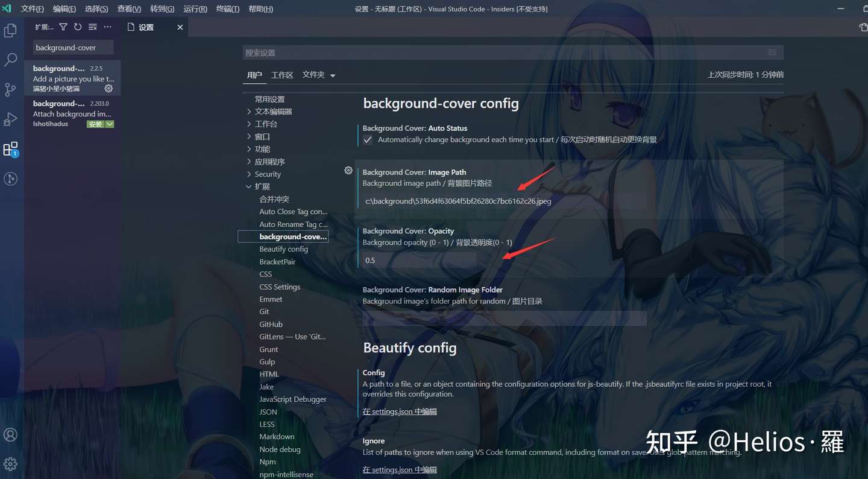Switch to the 工作区 settings tab

(282, 75)
